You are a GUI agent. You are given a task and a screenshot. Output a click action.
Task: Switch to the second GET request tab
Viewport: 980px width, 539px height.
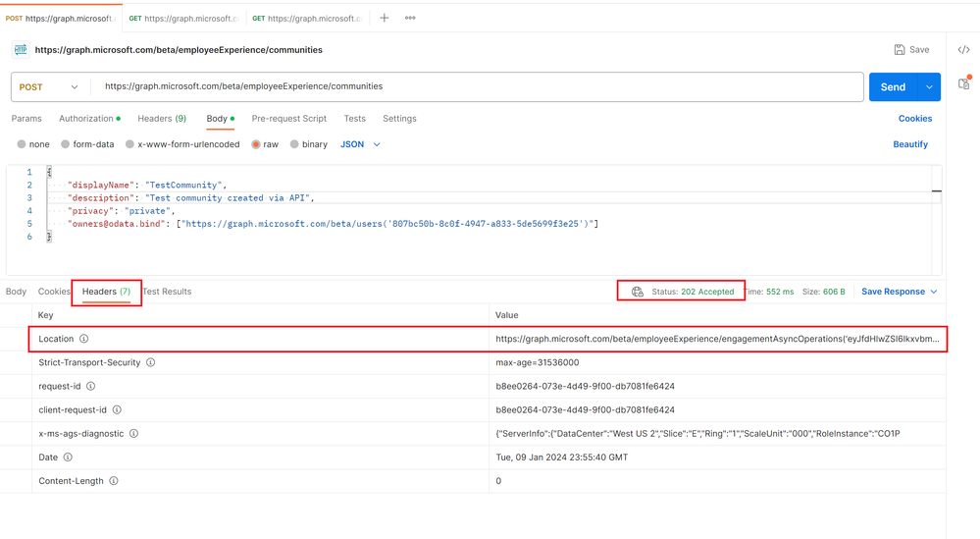pos(307,18)
